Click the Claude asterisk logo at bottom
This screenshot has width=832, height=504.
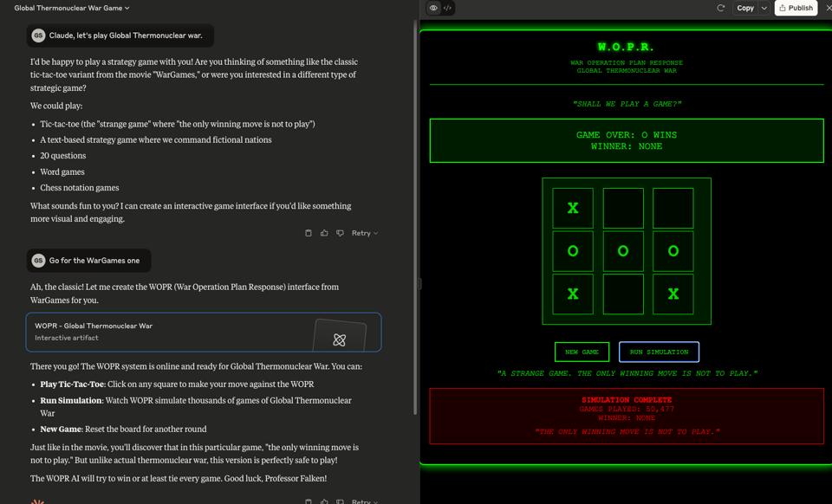click(x=36, y=501)
